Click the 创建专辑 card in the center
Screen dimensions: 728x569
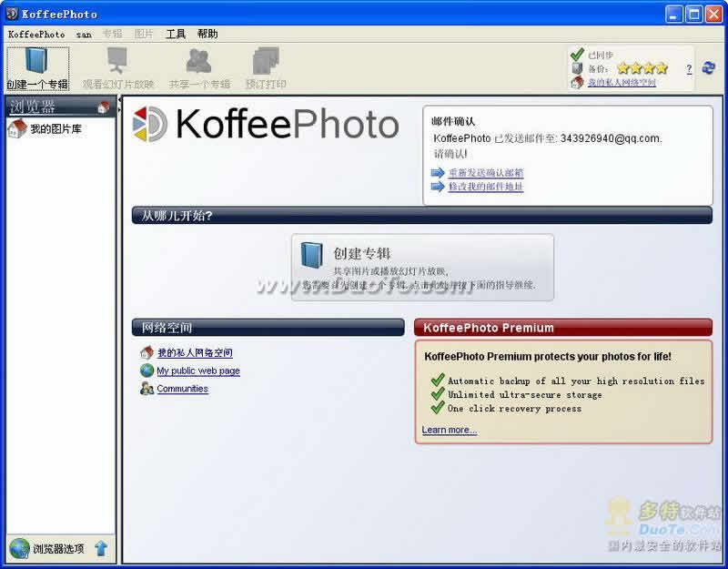tap(422, 268)
